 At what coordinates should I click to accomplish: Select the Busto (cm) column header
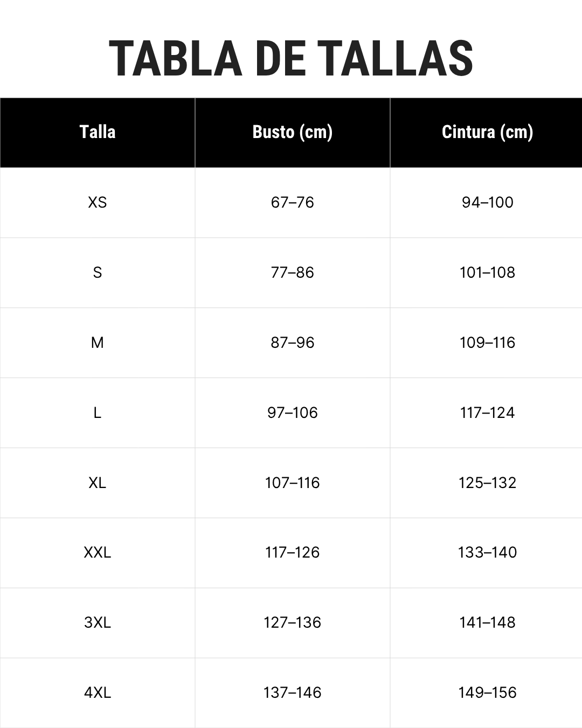click(x=293, y=132)
